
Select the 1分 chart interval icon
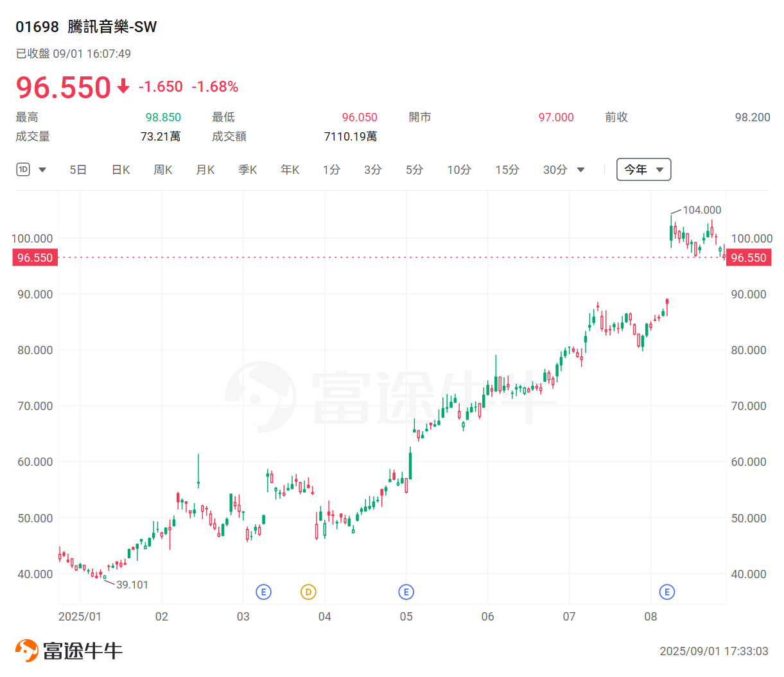point(331,169)
